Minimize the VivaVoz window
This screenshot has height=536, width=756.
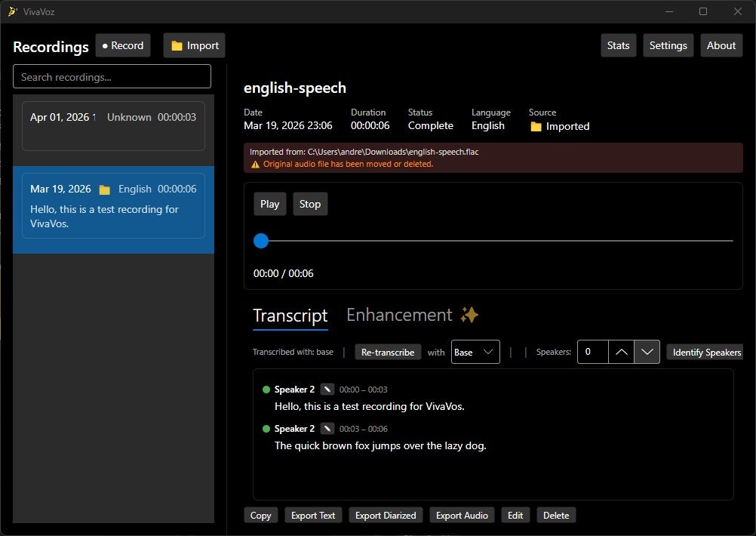pyautogui.click(x=668, y=11)
